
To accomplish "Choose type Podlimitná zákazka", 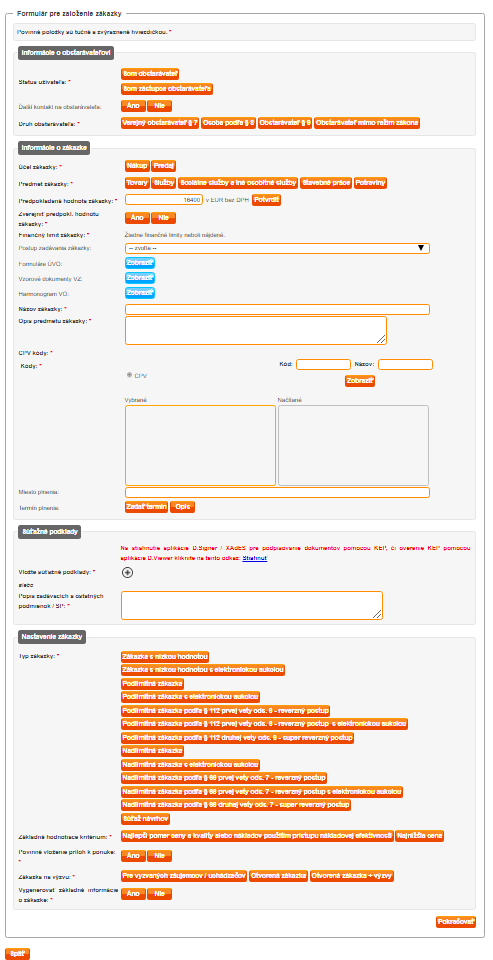I will [x=153, y=683].
